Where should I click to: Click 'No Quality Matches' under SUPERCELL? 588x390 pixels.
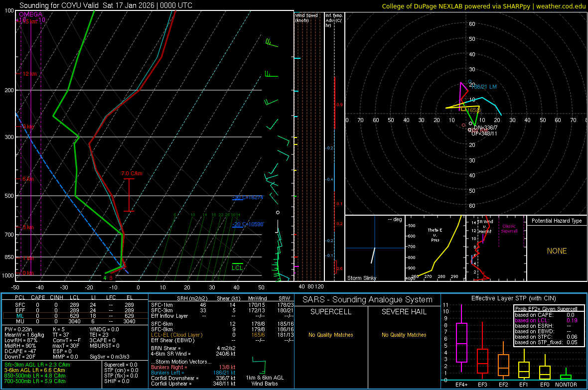coord(331,335)
